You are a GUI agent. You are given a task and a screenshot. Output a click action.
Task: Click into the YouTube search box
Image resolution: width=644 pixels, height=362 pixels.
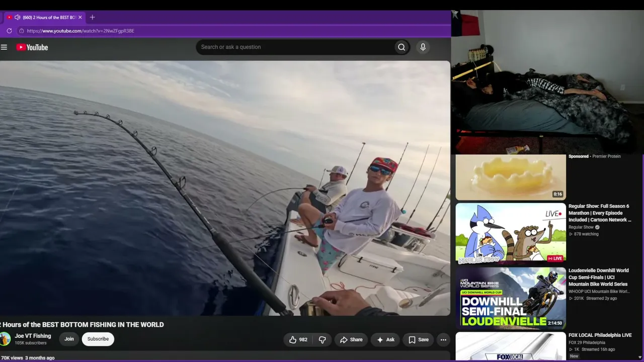coord(294,47)
